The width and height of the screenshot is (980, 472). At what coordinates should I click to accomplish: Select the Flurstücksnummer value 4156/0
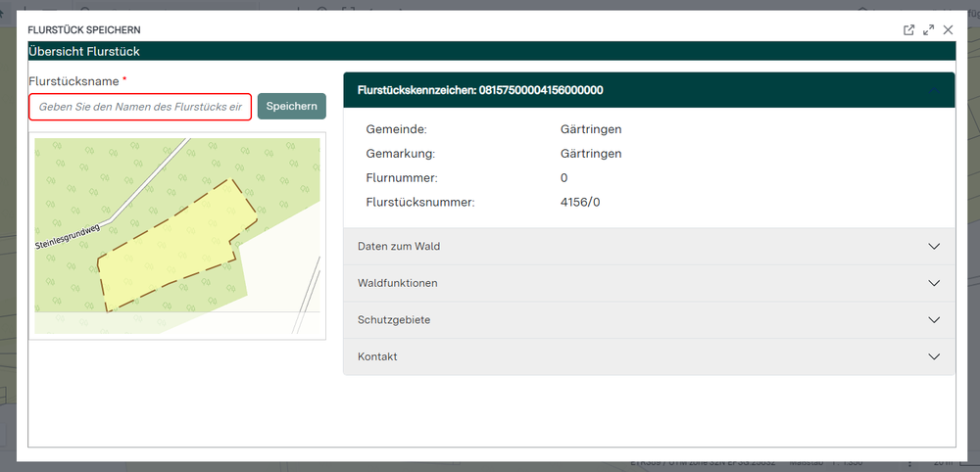coord(580,203)
